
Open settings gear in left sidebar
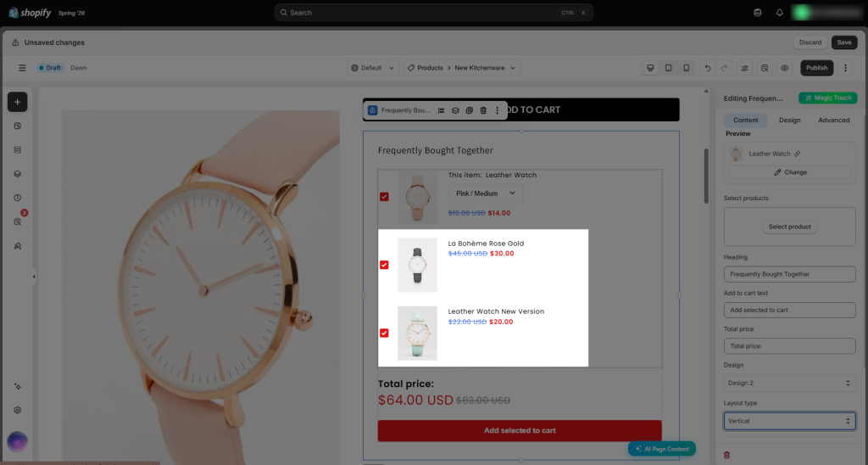[17, 410]
